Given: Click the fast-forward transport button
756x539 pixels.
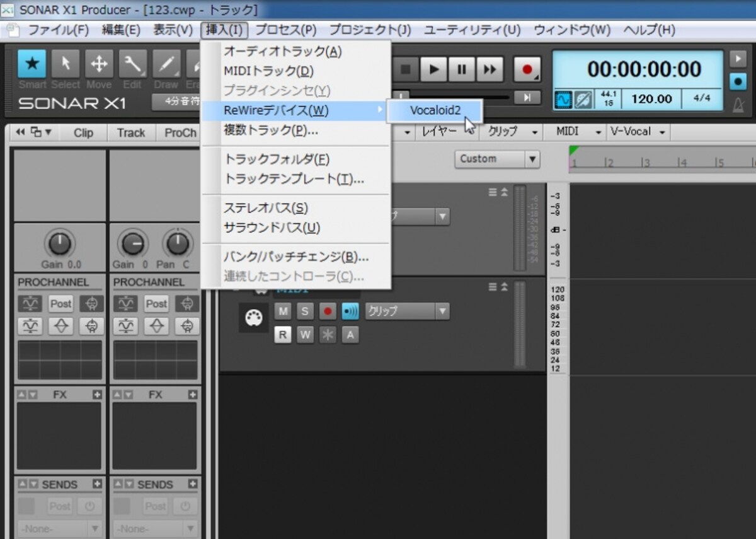Looking at the screenshot, I should point(490,69).
